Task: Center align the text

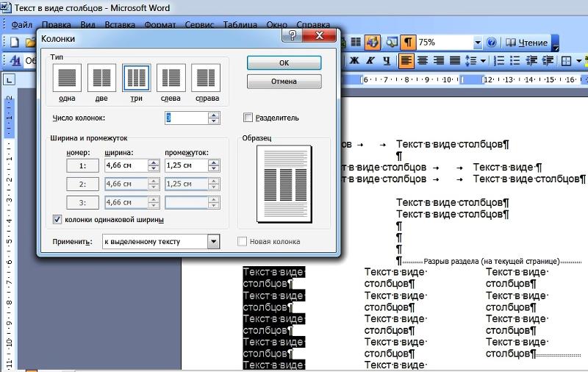Action: [423, 60]
